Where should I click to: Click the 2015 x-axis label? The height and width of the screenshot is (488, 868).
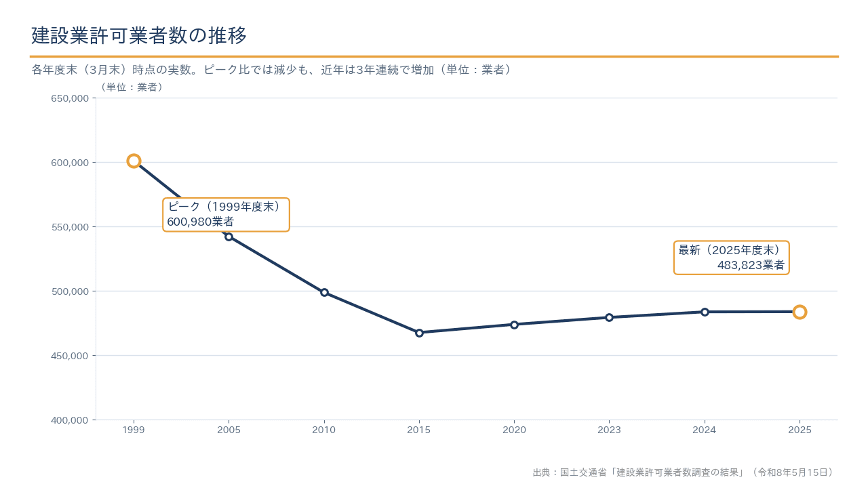(x=419, y=430)
